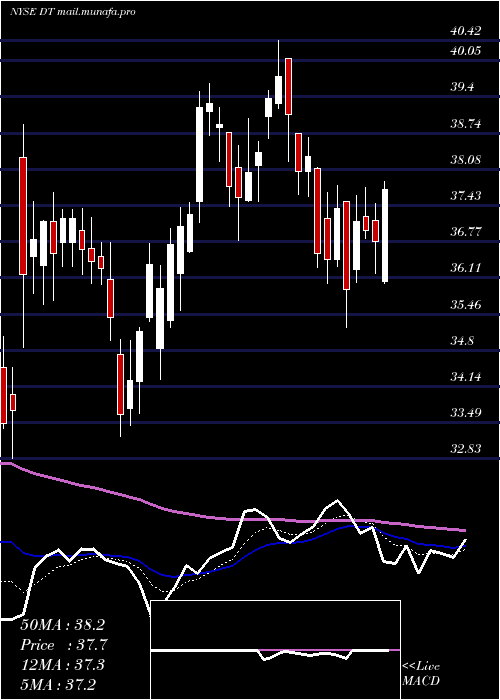Click the 36.77 price axis label
The height and width of the screenshot is (700, 500).
[466, 232]
